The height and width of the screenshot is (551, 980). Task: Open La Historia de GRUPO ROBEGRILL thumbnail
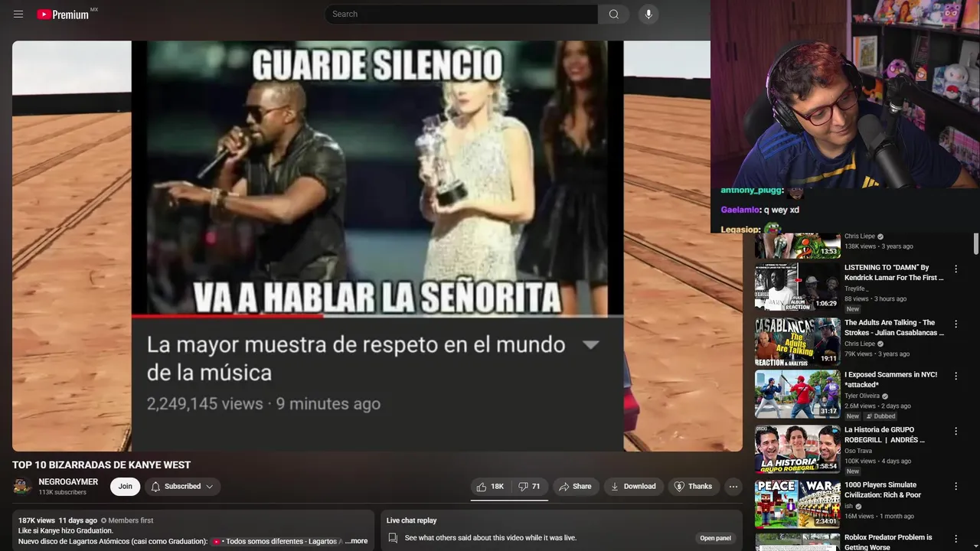(797, 449)
